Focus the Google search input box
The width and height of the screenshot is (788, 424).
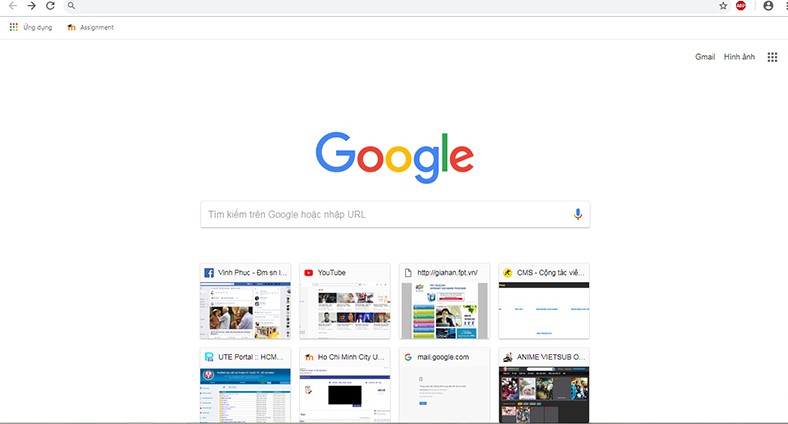tap(395, 215)
